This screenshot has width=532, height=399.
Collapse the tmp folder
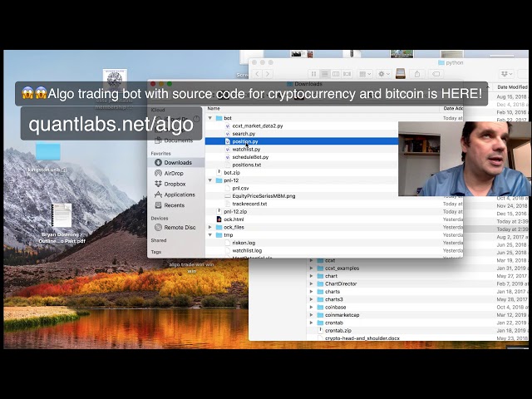click(210, 234)
